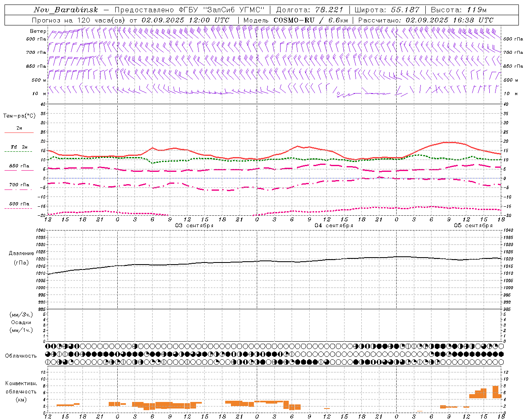
Task: Click the "Долгота: 78.221" longitude value
Action: pyautogui.click(x=310, y=10)
